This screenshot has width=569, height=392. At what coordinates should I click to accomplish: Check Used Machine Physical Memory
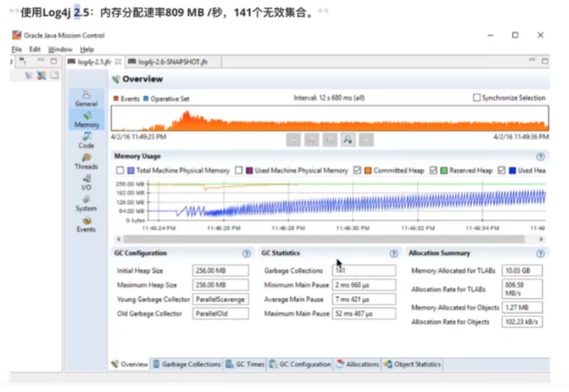238,170
